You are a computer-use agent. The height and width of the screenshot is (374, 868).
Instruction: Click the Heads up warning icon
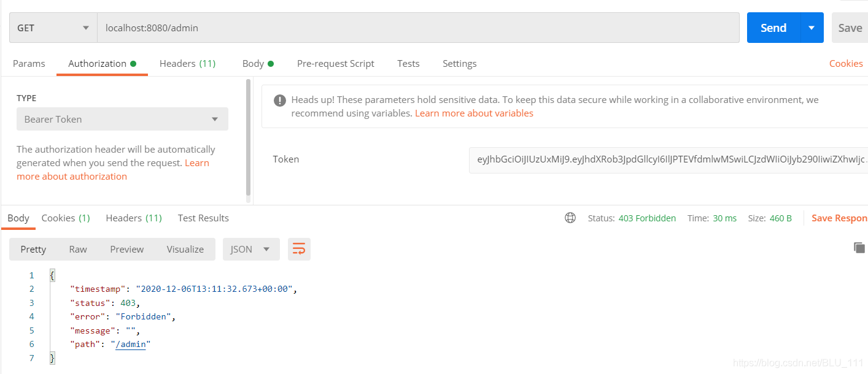coord(280,100)
